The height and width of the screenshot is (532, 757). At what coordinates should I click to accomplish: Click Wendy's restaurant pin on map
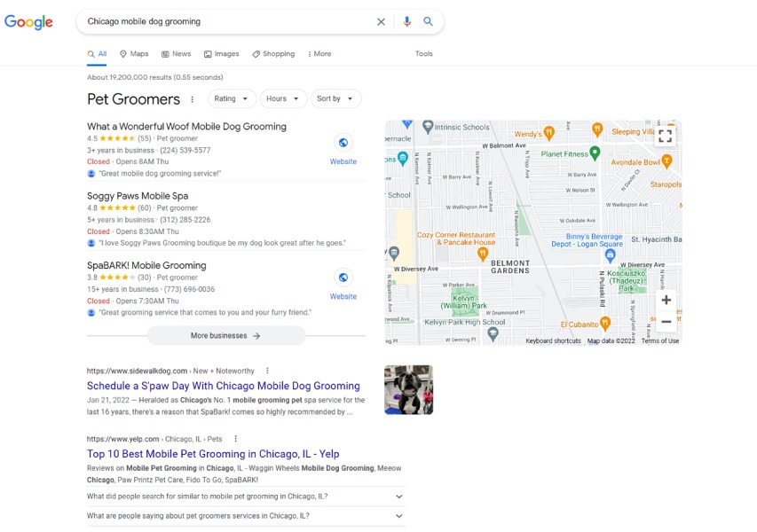549,133
